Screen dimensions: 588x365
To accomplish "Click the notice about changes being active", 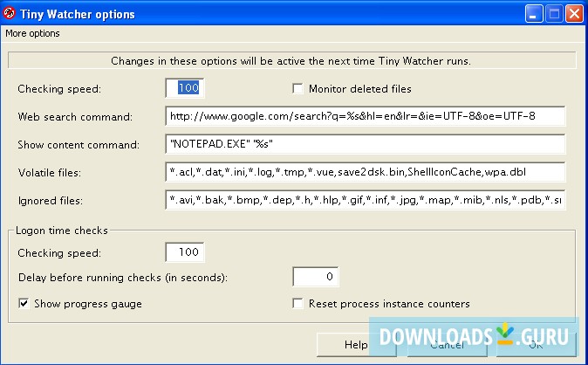I will 291,61.
